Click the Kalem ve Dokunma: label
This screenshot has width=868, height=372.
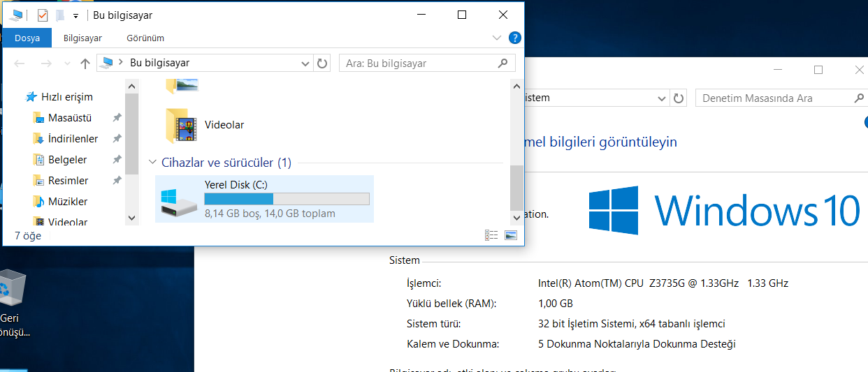[x=453, y=344]
